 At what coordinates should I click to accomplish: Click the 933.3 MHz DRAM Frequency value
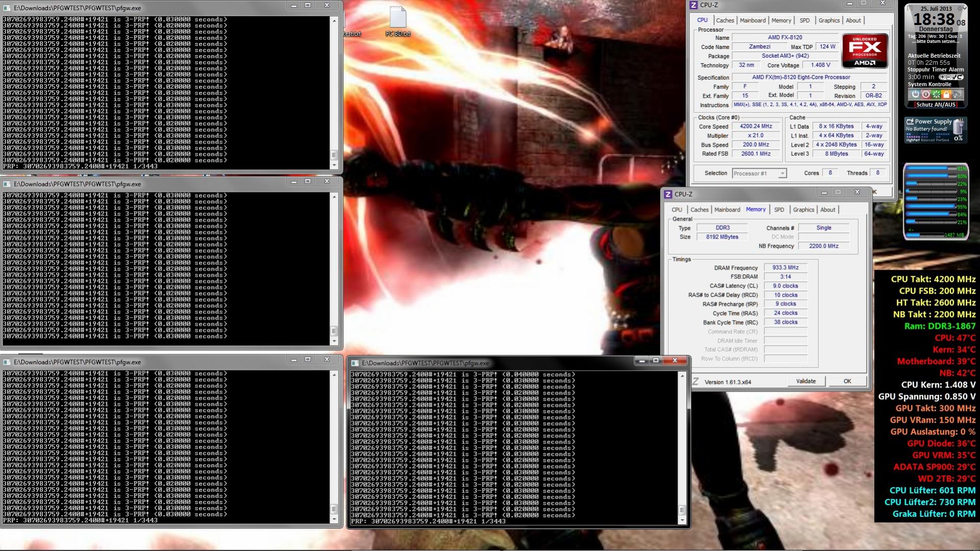tap(785, 268)
